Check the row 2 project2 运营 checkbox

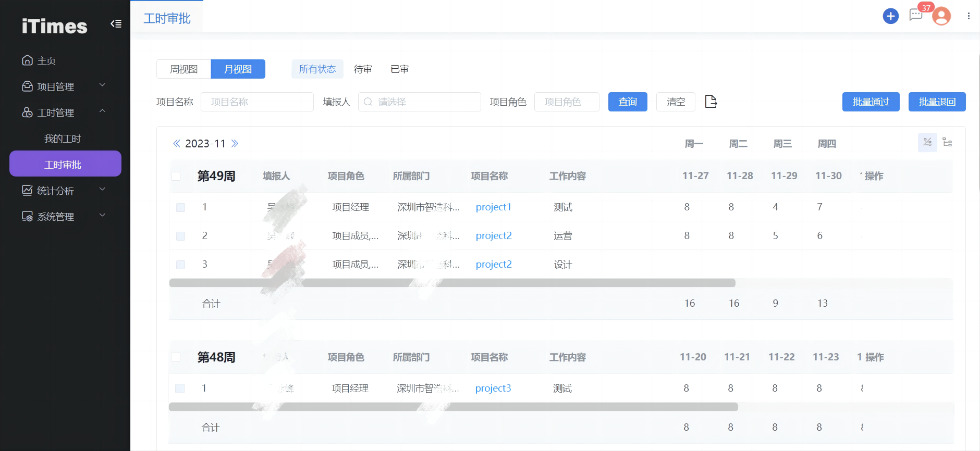tap(180, 236)
